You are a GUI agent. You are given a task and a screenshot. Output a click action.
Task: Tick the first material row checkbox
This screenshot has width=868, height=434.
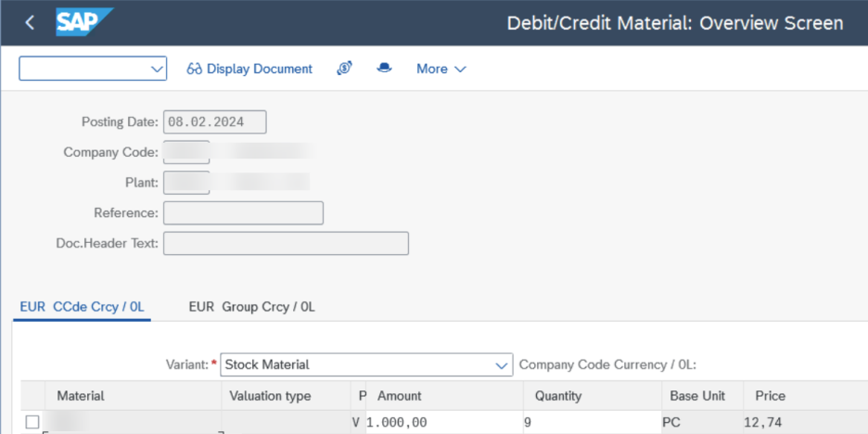tap(32, 422)
